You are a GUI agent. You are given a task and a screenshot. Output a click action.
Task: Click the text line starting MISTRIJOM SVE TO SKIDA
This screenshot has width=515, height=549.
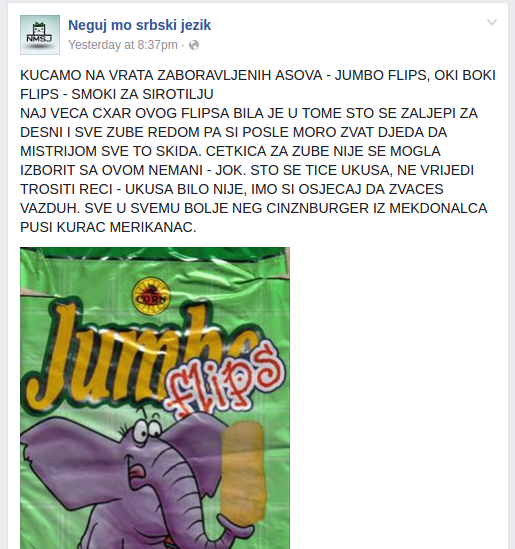pos(230,151)
